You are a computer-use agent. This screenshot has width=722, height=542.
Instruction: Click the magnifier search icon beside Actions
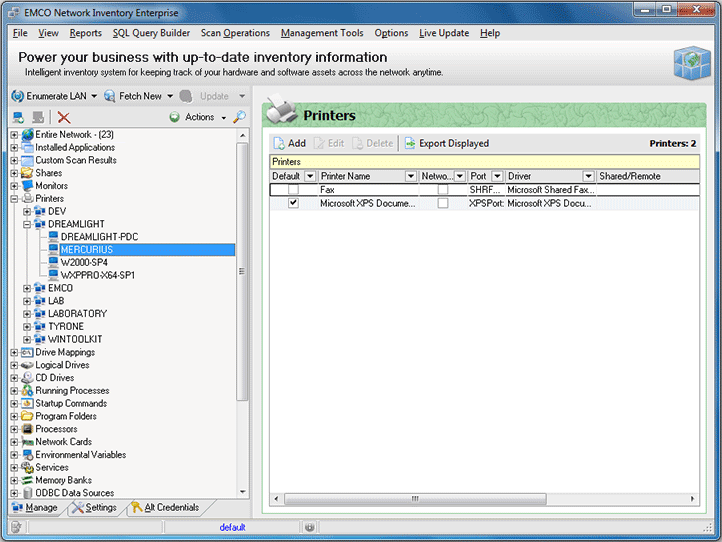pyautogui.click(x=239, y=117)
